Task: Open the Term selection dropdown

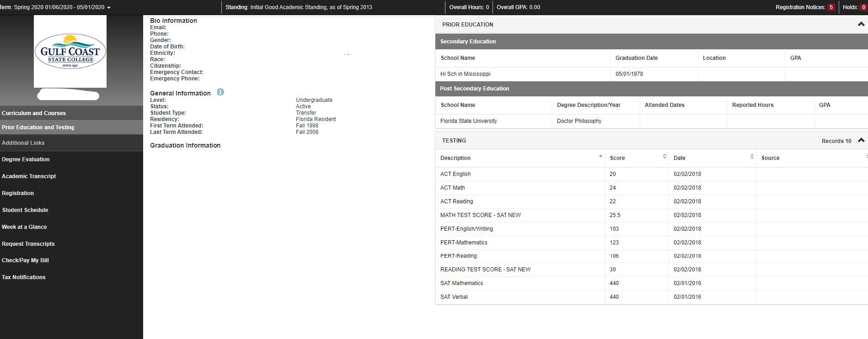Action: point(108,8)
